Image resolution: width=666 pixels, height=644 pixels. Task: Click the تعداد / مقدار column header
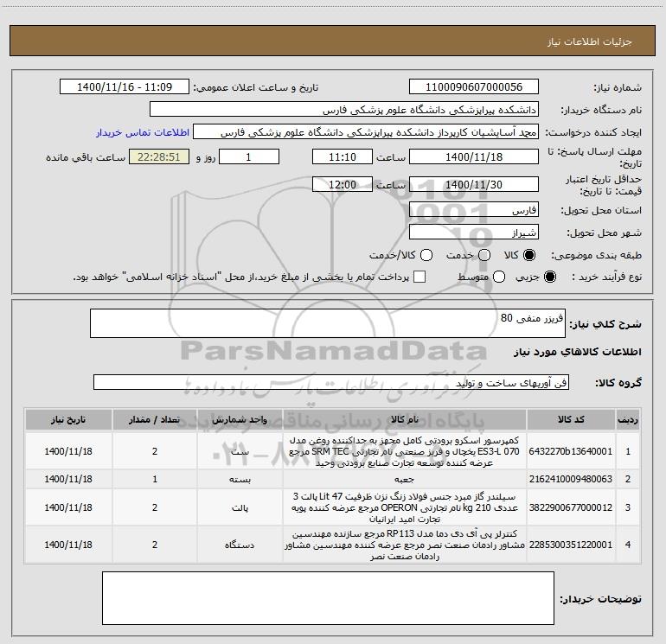(x=155, y=420)
